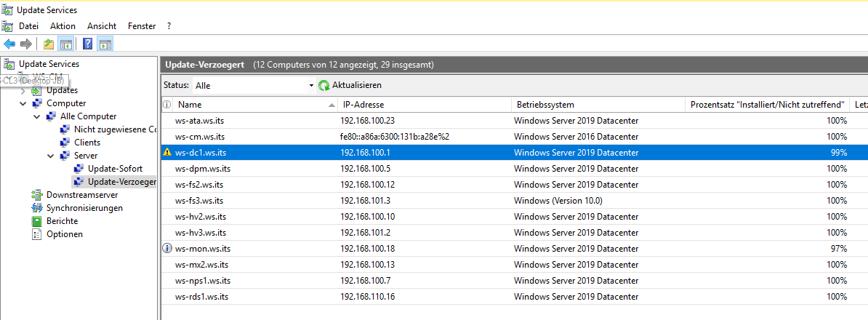The width and height of the screenshot is (868, 320).
Task: Click the info icon column header
Action: pos(166,105)
